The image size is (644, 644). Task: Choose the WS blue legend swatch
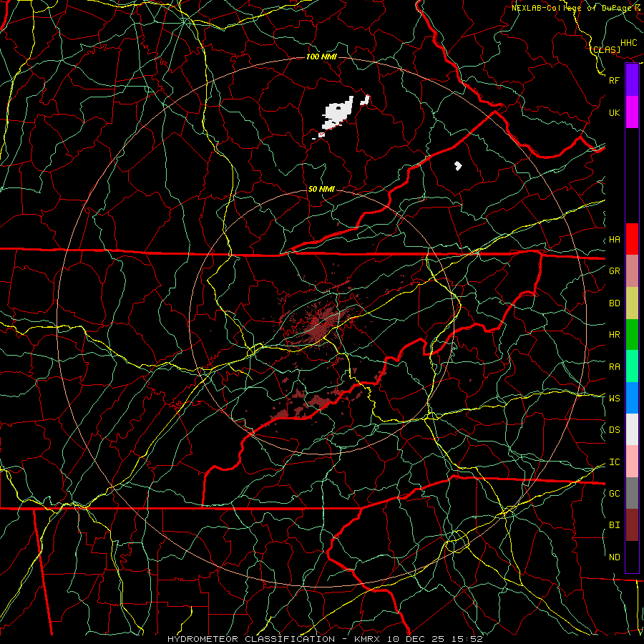pyautogui.click(x=632, y=398)
